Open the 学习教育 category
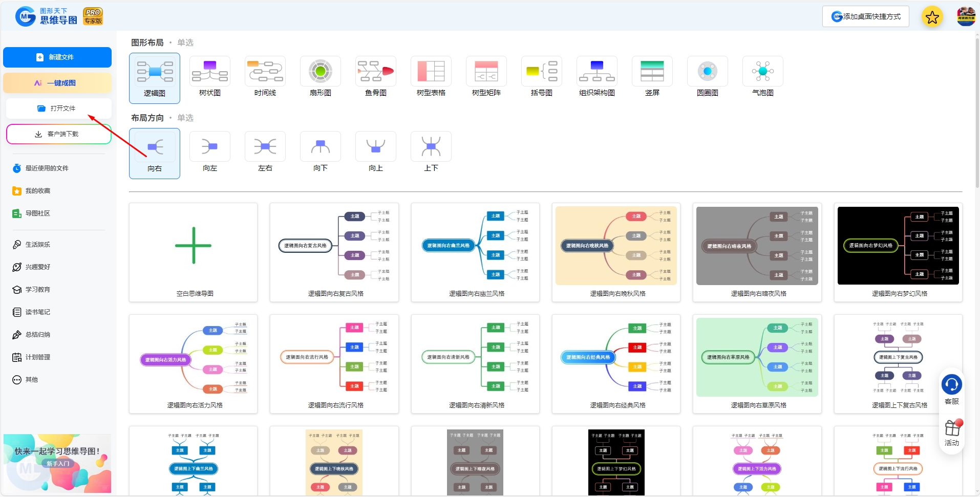Screen dimensions: 980x497 [37, 289]
